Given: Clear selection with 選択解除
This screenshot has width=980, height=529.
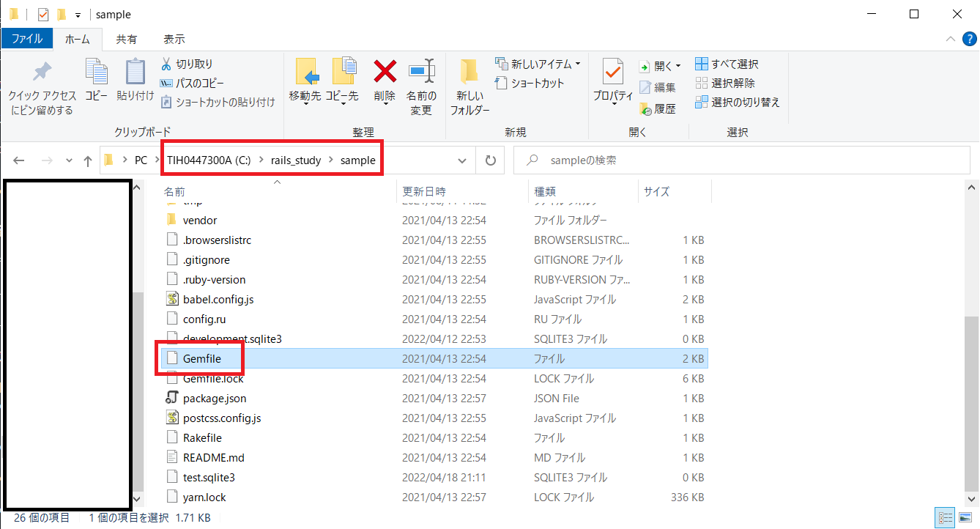Looking at the screenshot, I should 724,83.
